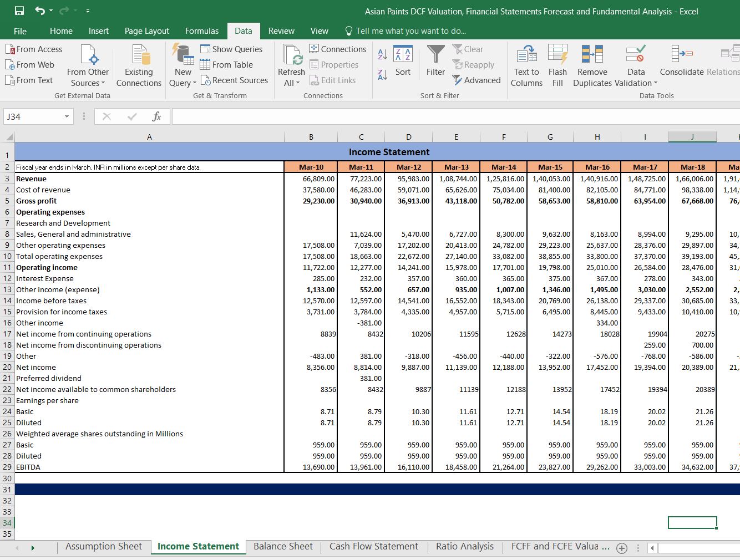Click the Select All corner triangle
This screenshot has width=740, height=560.
tap(8, 137)
